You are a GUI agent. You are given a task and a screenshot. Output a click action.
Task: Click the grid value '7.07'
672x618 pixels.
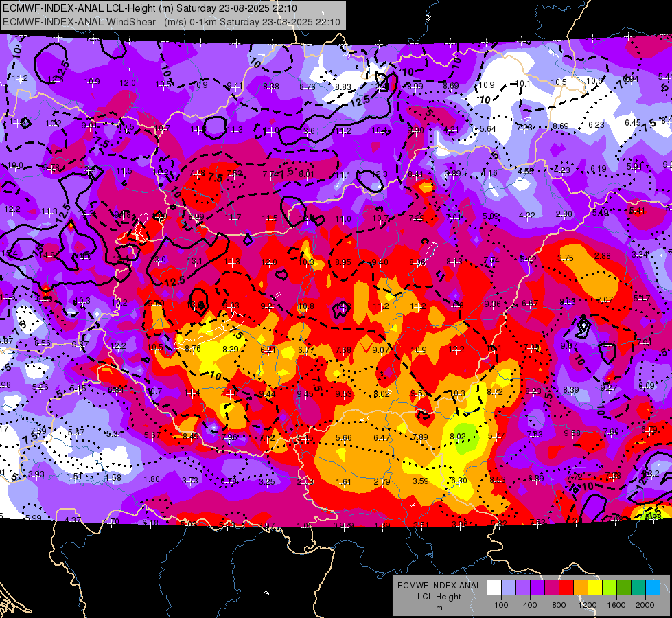point(605,299)
